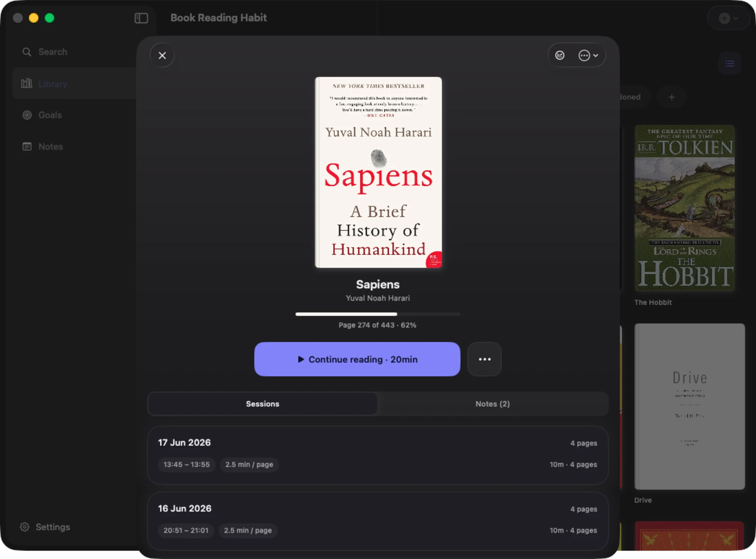Click the magnifier search icon
Viewport: 756px width, 559px height.
pos(27,52)
